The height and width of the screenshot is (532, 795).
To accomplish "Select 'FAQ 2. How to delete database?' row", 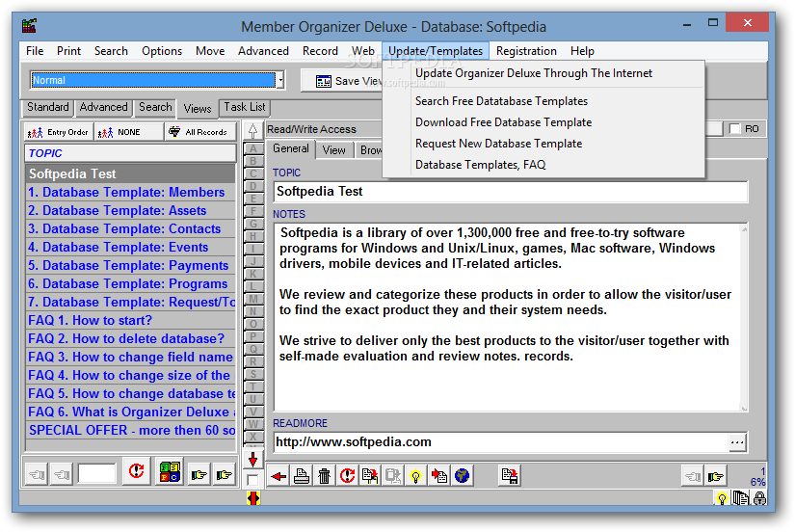I will coord(130,339).
